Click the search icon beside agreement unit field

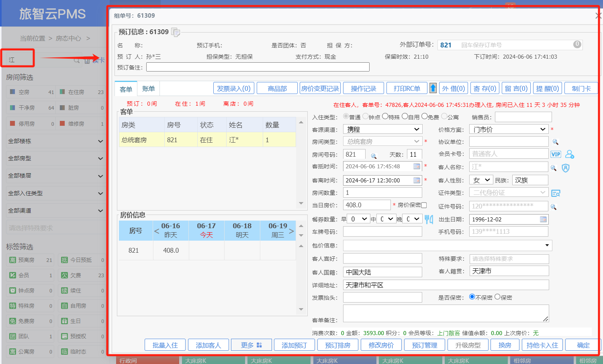(555, 142)
